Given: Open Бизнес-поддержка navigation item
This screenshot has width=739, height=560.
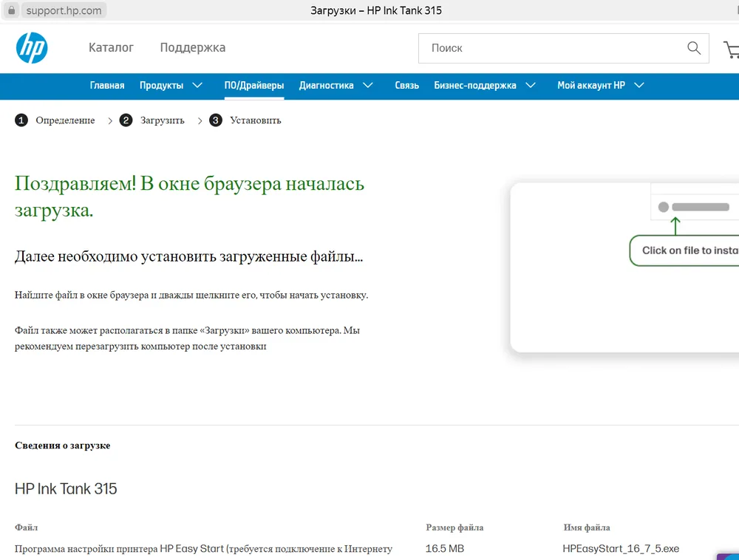Looking at the screenshot, I should [474, 85].
